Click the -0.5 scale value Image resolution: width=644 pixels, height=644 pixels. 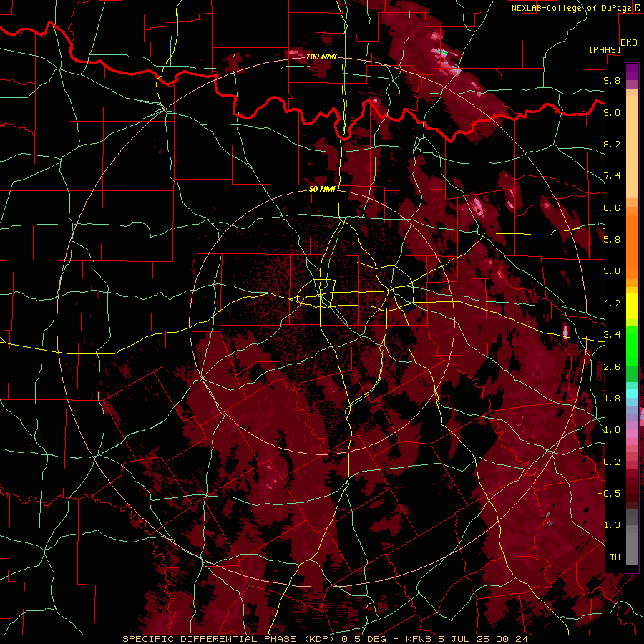click(609, 493)
